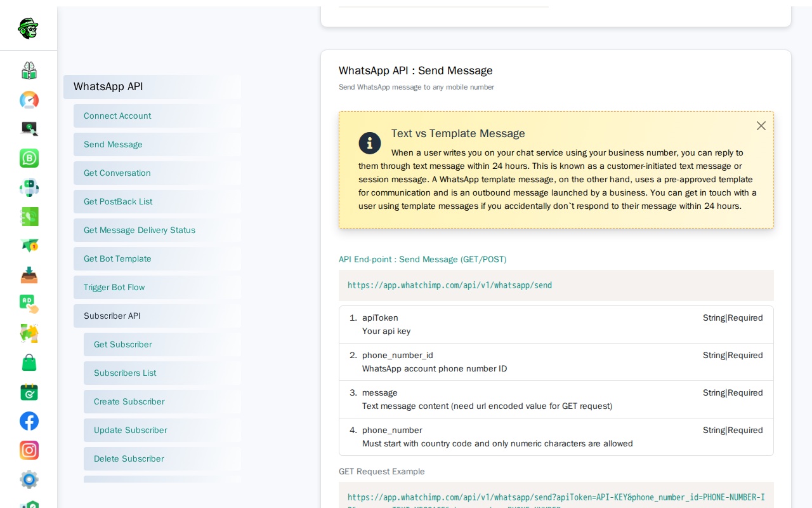Image resolution: width=812 pixels, height=508 pixels.
Task: Open the Get Conversation menu item
Action: [x=157, y=173]
